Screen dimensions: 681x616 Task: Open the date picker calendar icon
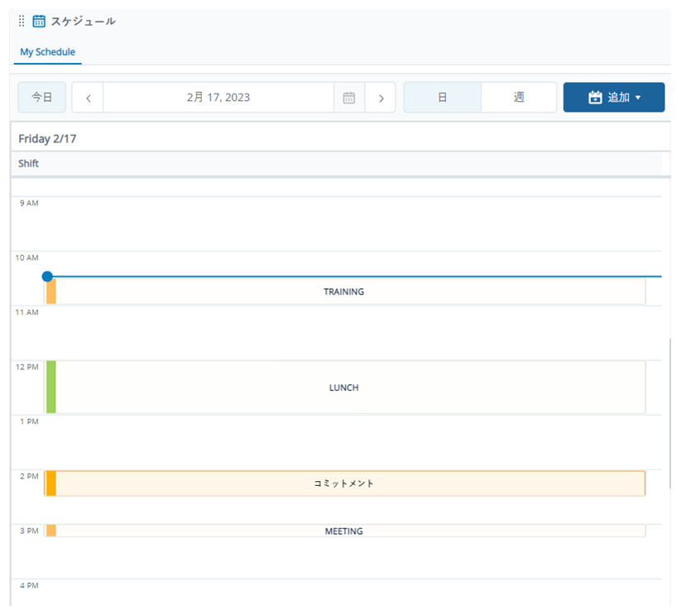click(349, 98)
